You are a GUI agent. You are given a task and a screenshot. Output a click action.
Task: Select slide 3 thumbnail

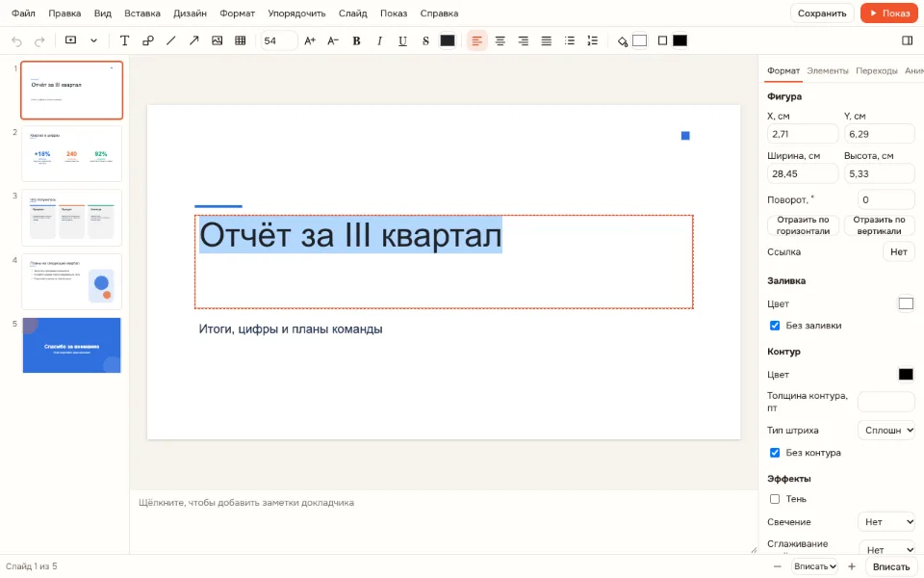(72, 218)
